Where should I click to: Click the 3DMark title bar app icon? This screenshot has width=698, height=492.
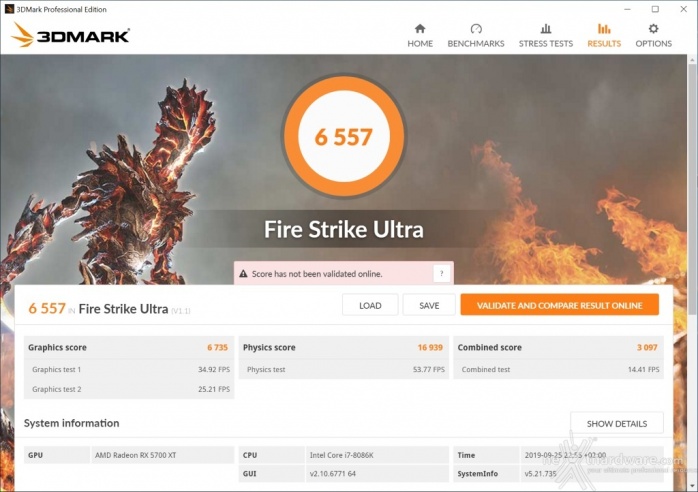9,8
